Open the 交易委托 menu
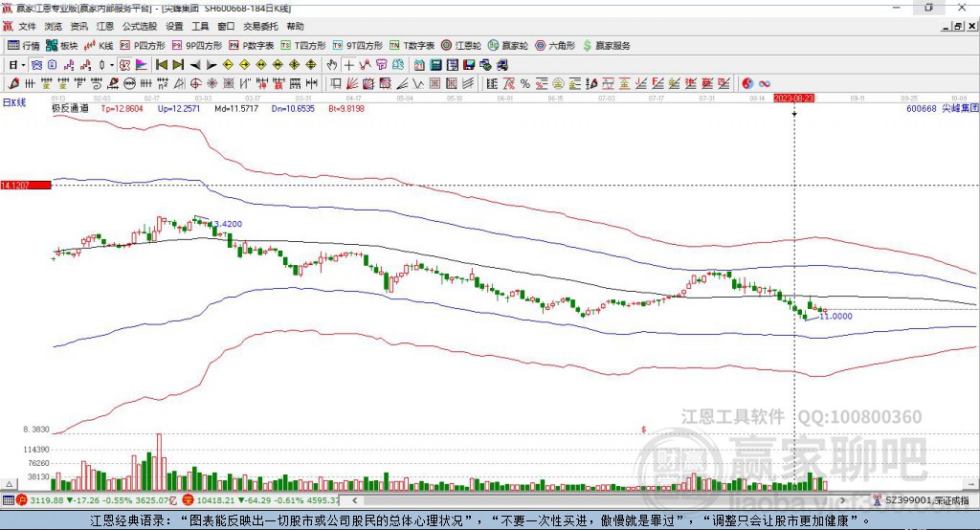 260,26
